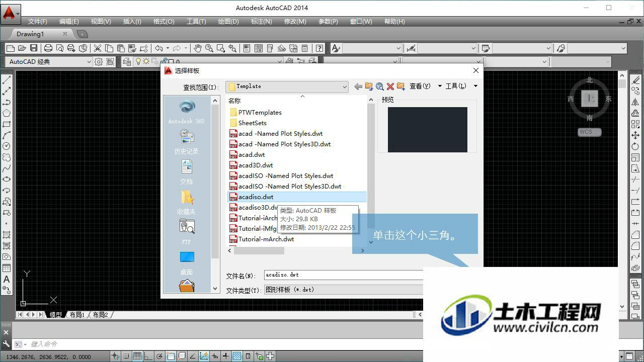
Task: Click the 名称 column header
Action: tap(234, 101)
